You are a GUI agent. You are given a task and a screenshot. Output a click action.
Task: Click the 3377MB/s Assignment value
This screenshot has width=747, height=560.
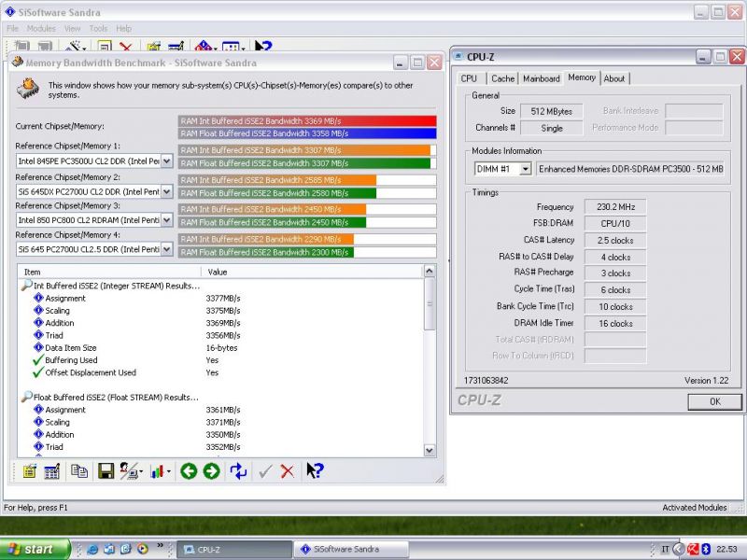pos(223,298)
